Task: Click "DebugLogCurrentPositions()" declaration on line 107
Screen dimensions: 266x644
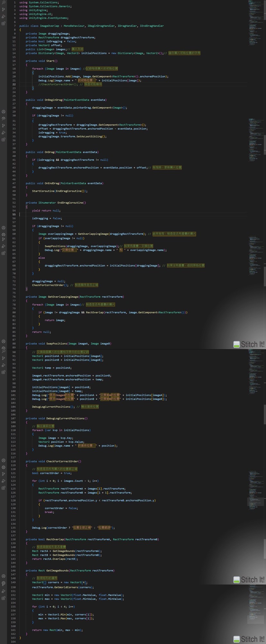Action: pyautogui.click(x=67, y=418)
